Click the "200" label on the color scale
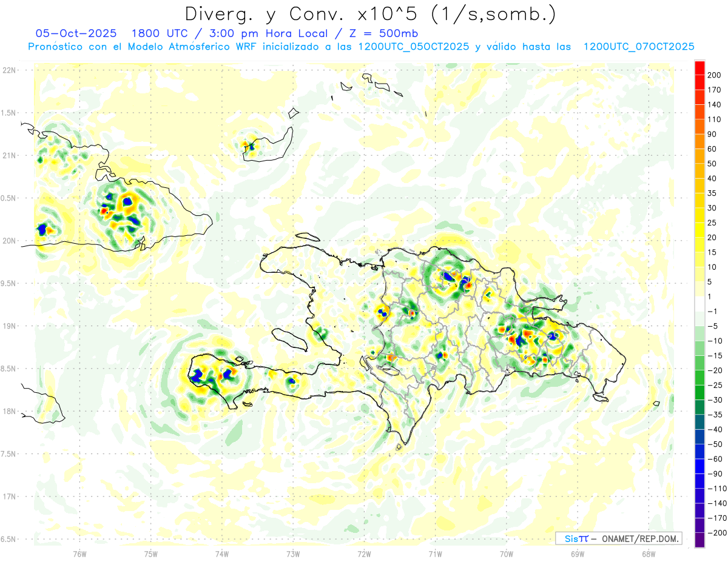 click(715, 75)
